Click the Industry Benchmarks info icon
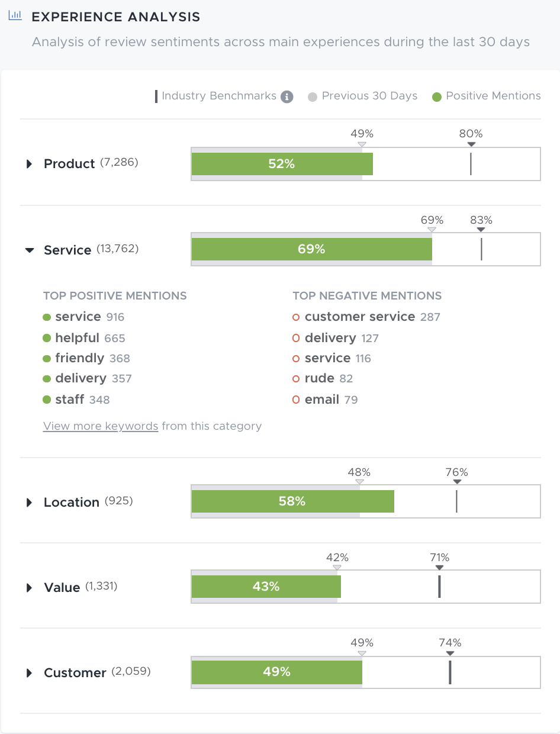This screenshot has width=560, height=734. coord(287,96)
